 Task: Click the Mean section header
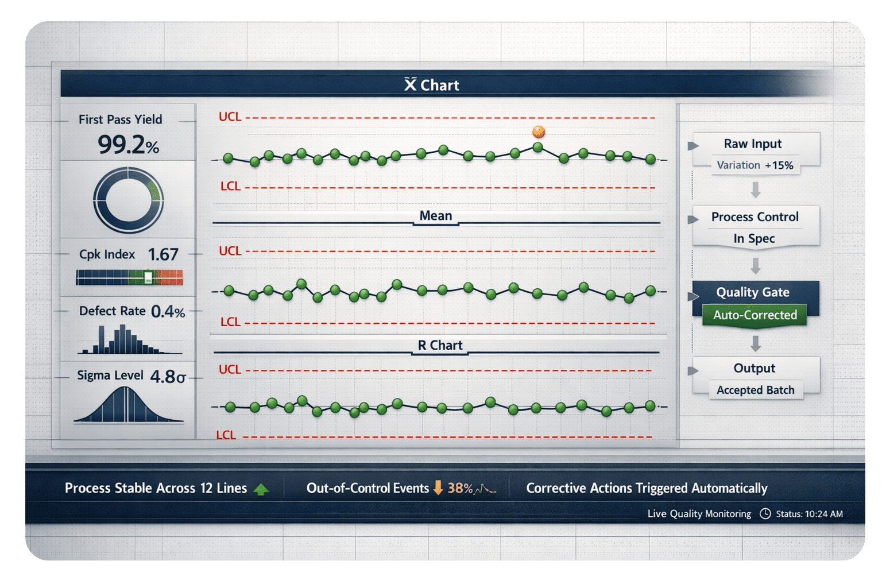pos(436,216)
